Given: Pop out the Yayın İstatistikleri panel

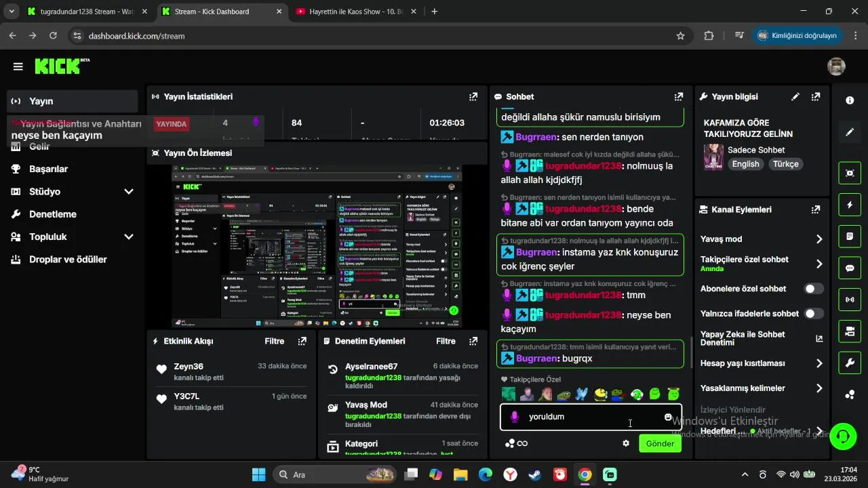Looking at the screenshot, I should (473, 97).
